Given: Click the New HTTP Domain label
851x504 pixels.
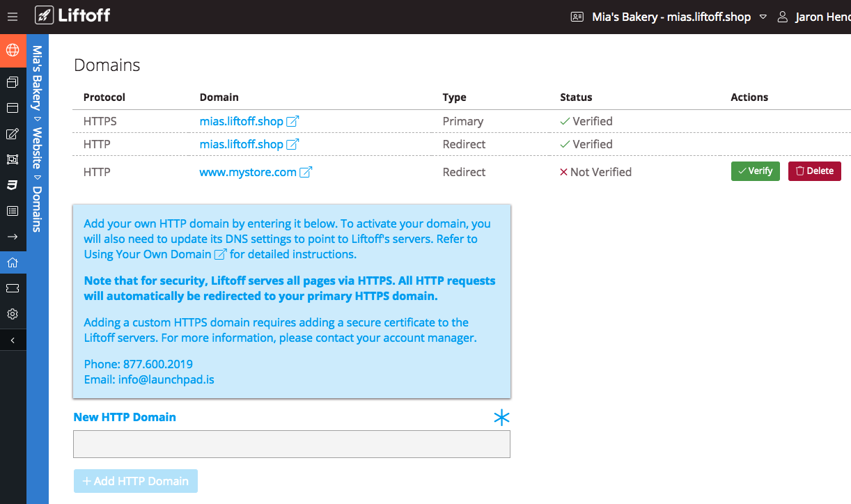Looking at the screenshot, I should [125, 417].
